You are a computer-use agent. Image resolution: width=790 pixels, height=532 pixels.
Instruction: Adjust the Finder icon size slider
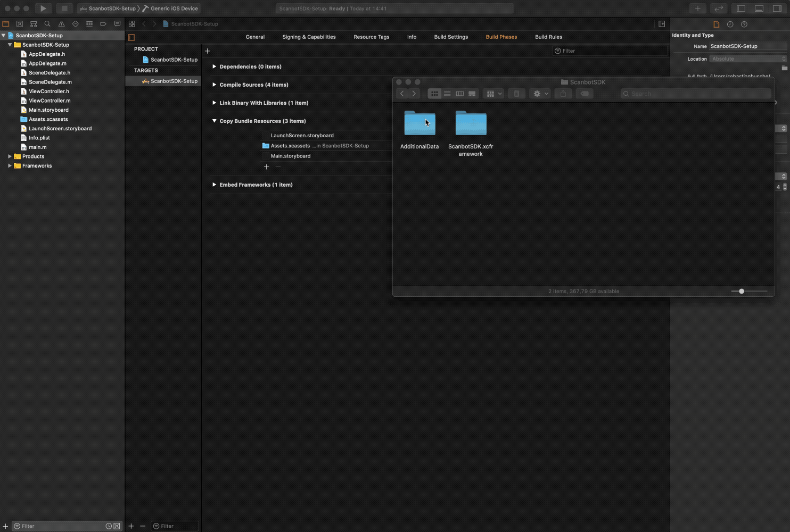(x=742, y=291)
